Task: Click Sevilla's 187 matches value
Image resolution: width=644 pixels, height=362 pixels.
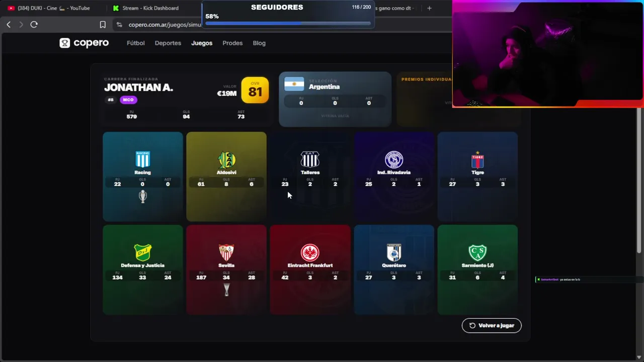Action: pyautogui.click(x=201, y=278)
